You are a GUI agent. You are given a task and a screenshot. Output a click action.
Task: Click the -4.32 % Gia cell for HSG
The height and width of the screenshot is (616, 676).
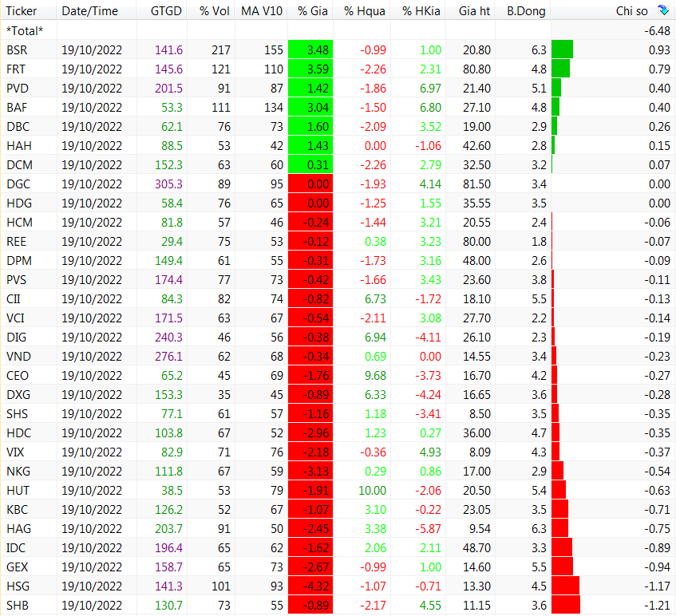click(x=310, y=586)
